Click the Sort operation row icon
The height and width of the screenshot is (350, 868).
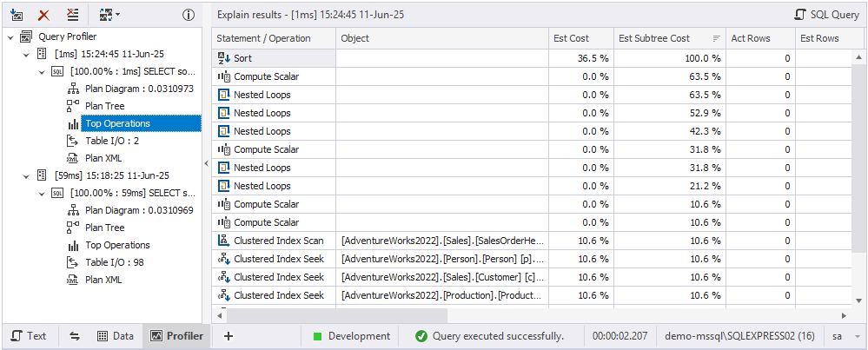(223, 58)
